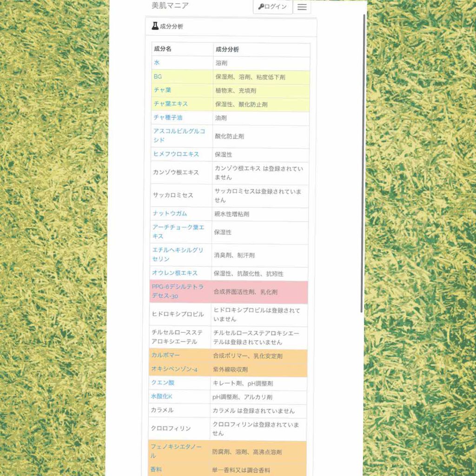Open the 美肌マニア site title
This screenshot has width=476, height=476.
[x=170, y=6]
